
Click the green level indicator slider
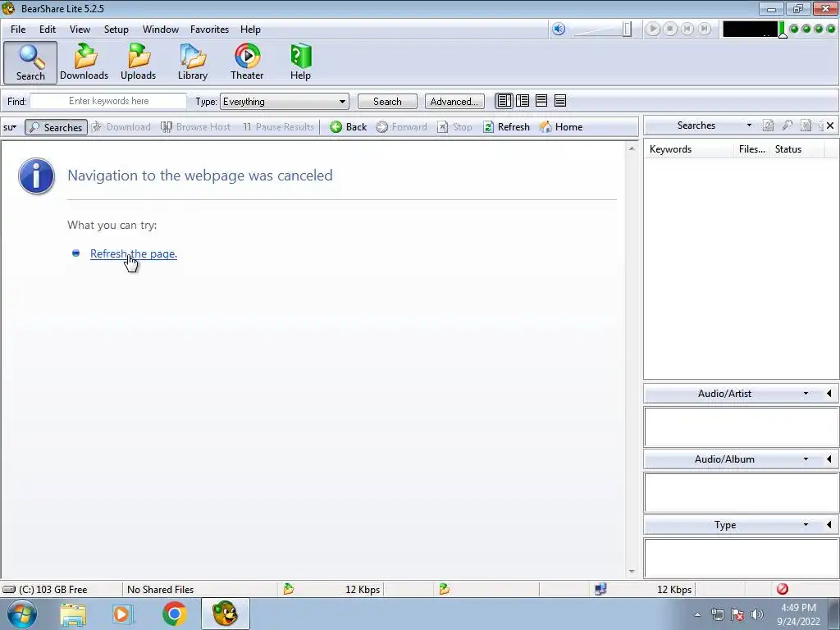coord(782,30)
